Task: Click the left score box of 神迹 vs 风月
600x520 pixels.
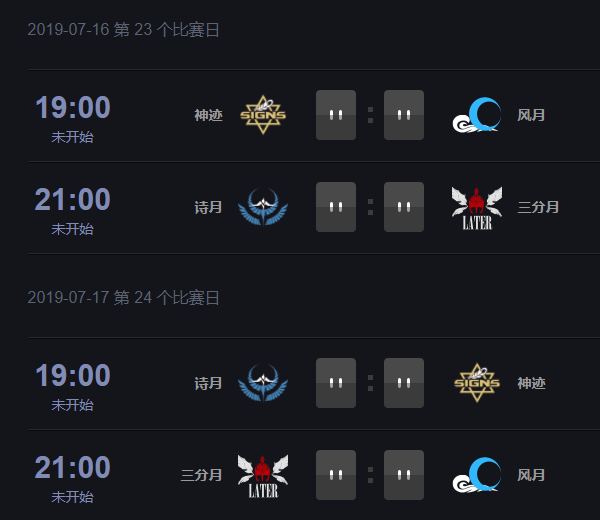Action: (x=336, y=115)
